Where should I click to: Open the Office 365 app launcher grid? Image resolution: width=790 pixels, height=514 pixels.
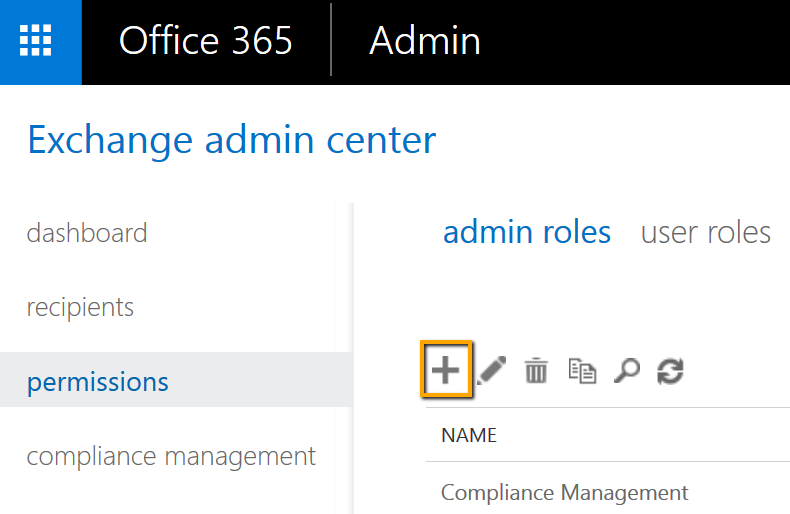[x=36, y=40]
